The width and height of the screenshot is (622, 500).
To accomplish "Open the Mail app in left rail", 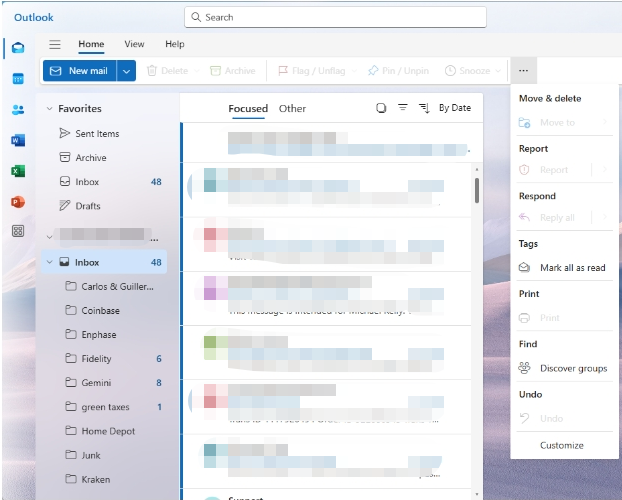I will click(x=18, y=48).
